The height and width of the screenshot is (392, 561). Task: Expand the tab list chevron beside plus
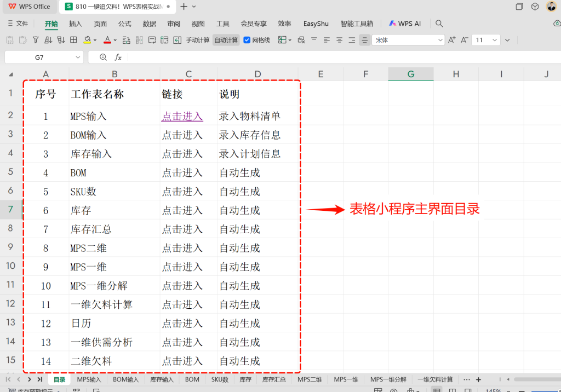coord(194,7)
